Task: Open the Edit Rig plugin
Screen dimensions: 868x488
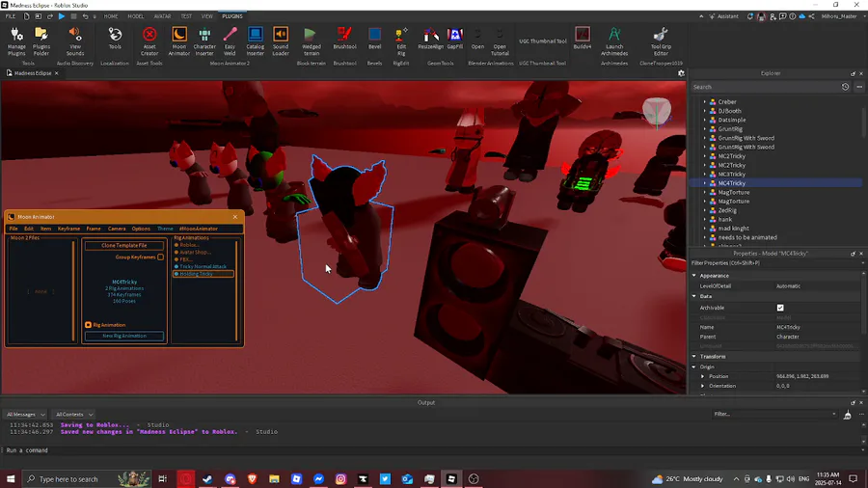Action: click(x=401, y=41)
